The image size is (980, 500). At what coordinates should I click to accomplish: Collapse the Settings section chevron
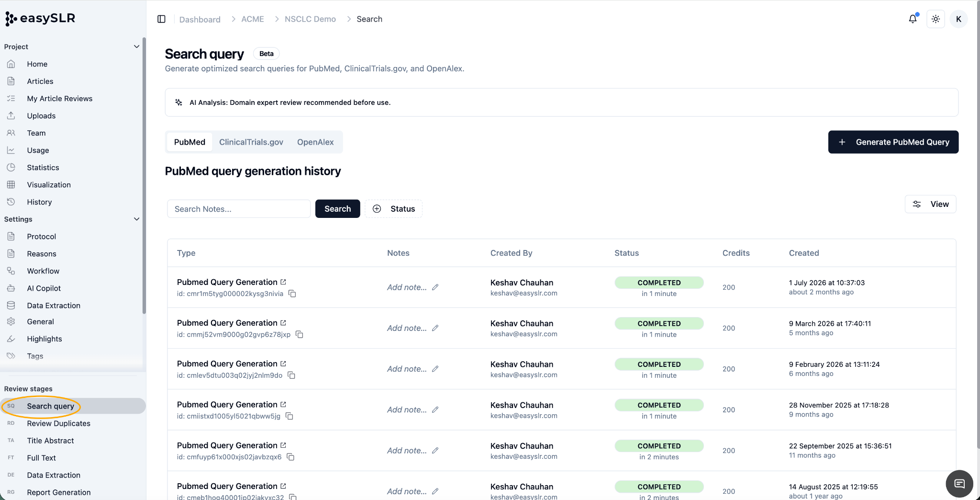click(136, 219)
